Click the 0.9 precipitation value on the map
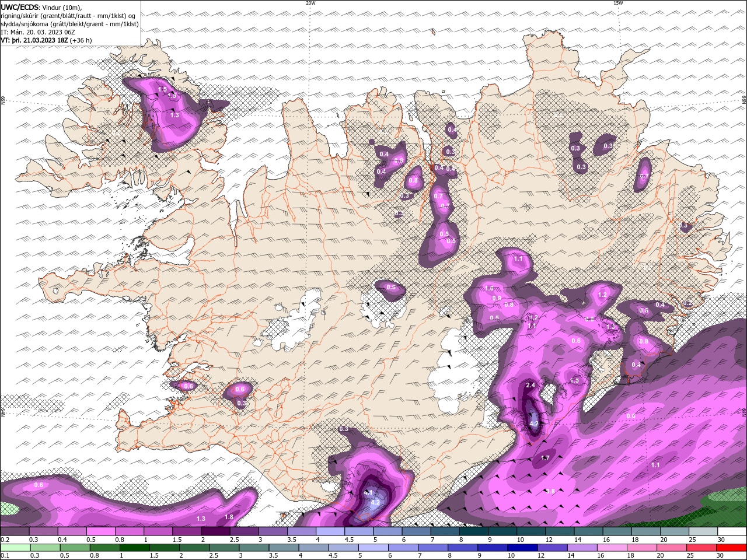747x560 pixels. 497,298
